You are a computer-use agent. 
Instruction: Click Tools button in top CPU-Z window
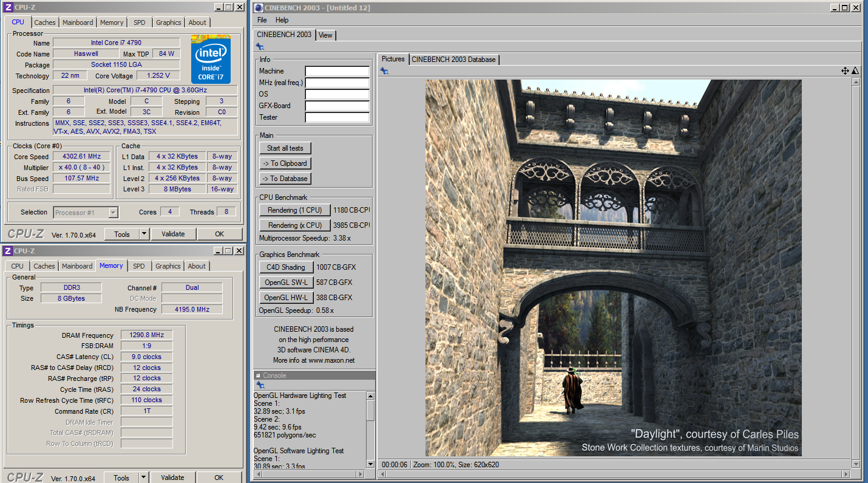[x=122, y=234]
